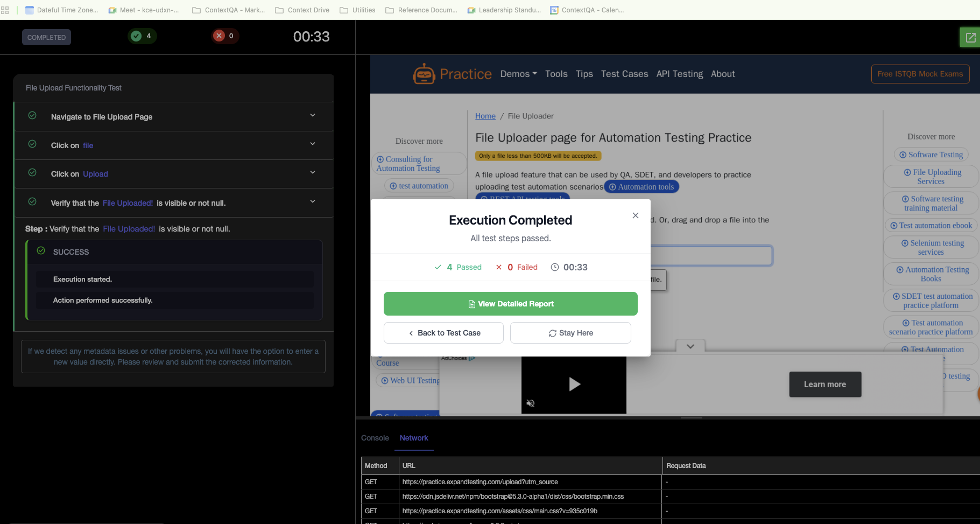The image size is (980, 524).
Task: Click the Stay Here button
Action: pyautogui.click(x=570, y=333)
